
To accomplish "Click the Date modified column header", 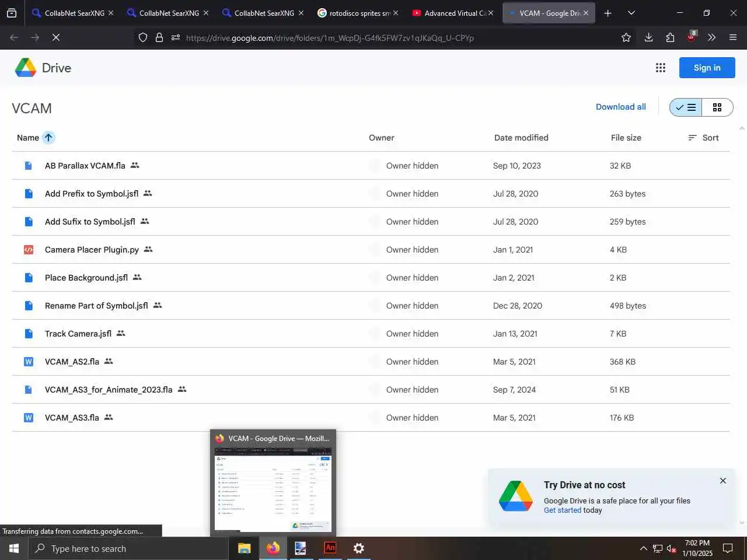I will tap(521, 138).
